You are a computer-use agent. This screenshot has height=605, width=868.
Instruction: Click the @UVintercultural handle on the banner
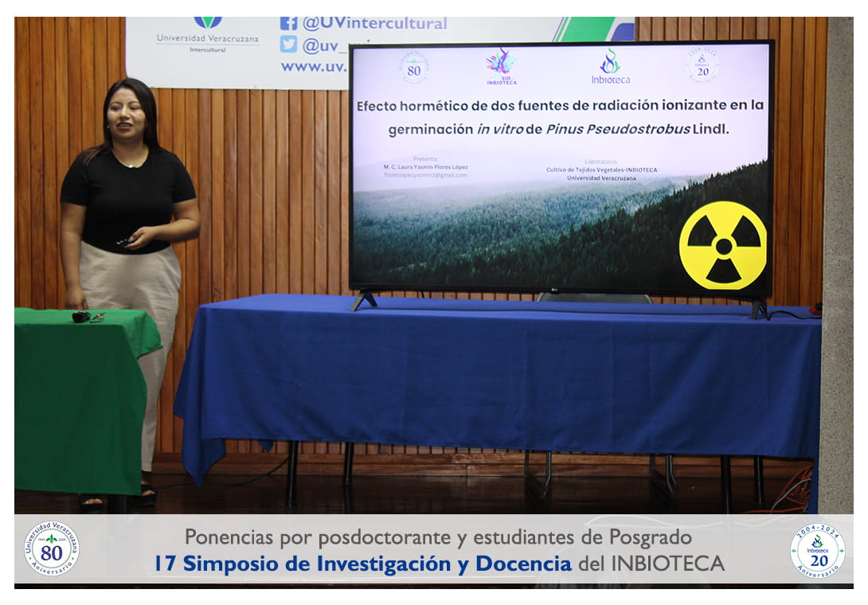pos(374,23)
